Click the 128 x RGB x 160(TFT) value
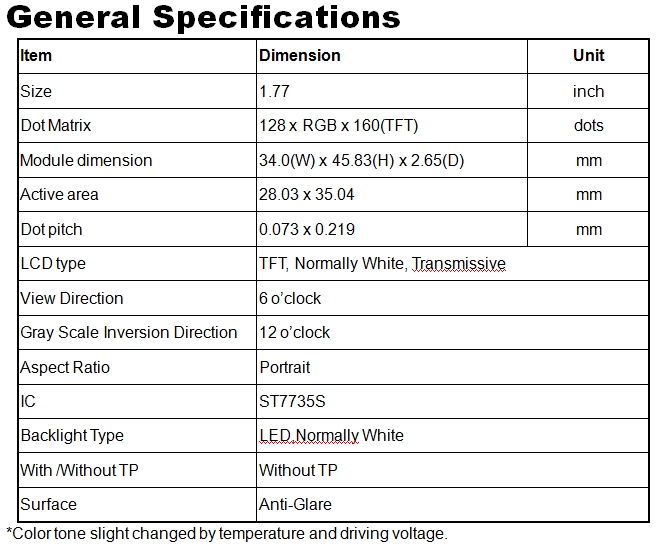659x545 pixels. pos(339,126)
